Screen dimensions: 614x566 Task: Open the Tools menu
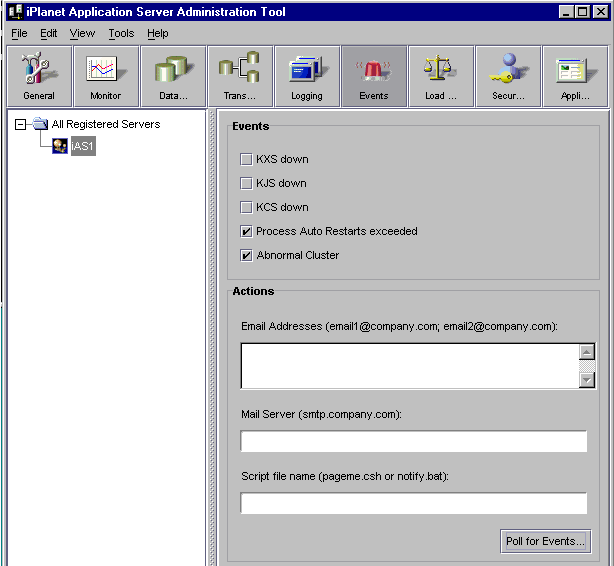click(121, 34)
